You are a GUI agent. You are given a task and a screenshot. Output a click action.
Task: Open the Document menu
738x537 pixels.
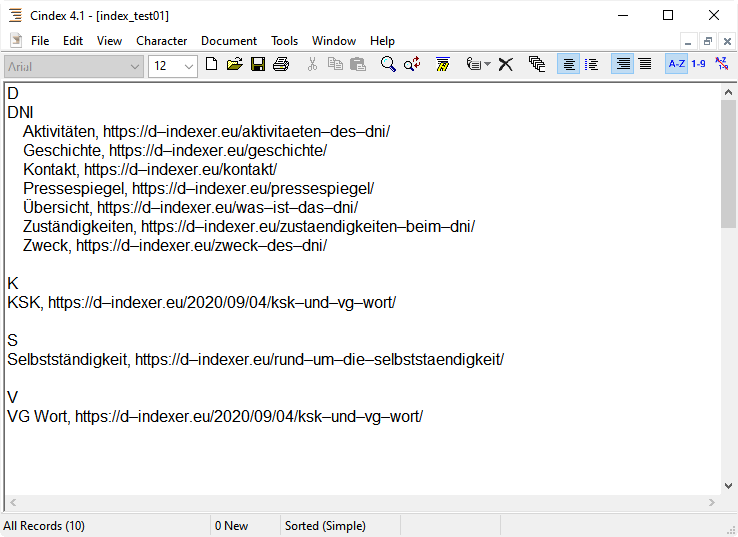pyautogui.click(x=229, y=41)
